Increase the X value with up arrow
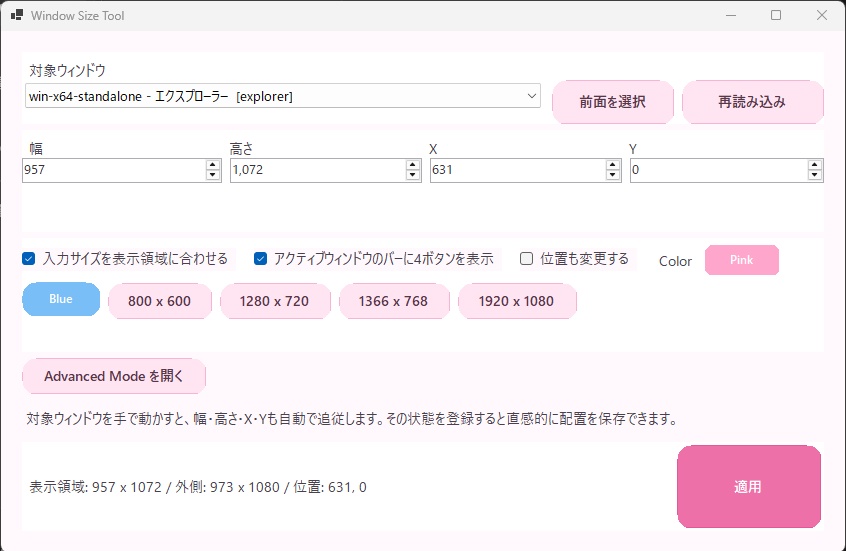Screen dimensions: 846x551 (613, 165)
